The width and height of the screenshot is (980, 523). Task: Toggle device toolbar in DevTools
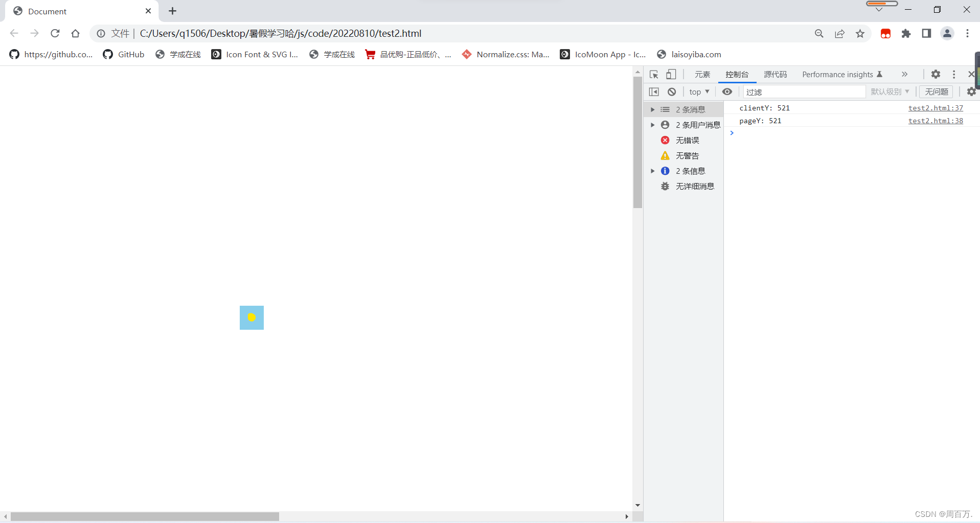pyautogui.click(x=671, y=74)
